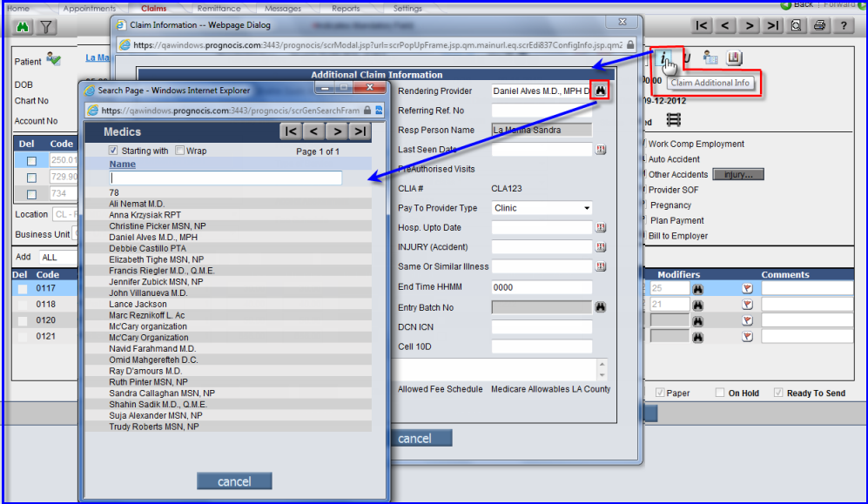This screenshot has width=868, height=504.
Task: Click the printer icon in main toolbar
Action: coord(820,25)
